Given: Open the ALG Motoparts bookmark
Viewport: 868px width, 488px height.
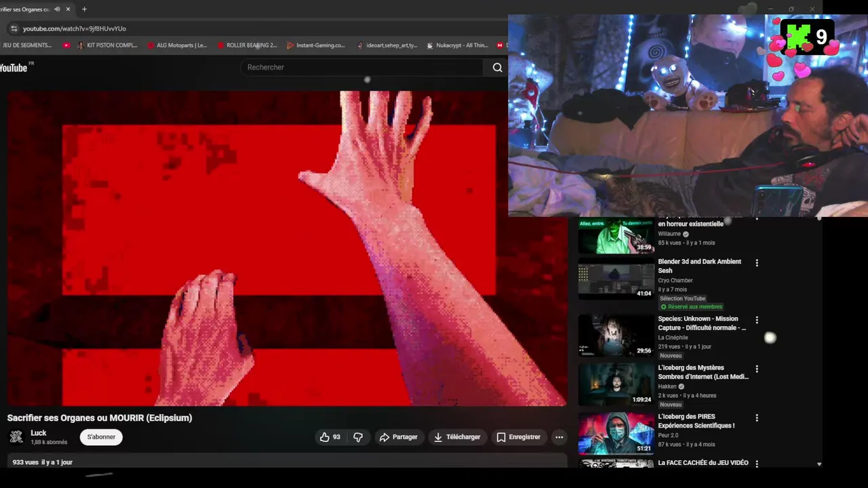Looking at the screenshot, I should 177,45.
